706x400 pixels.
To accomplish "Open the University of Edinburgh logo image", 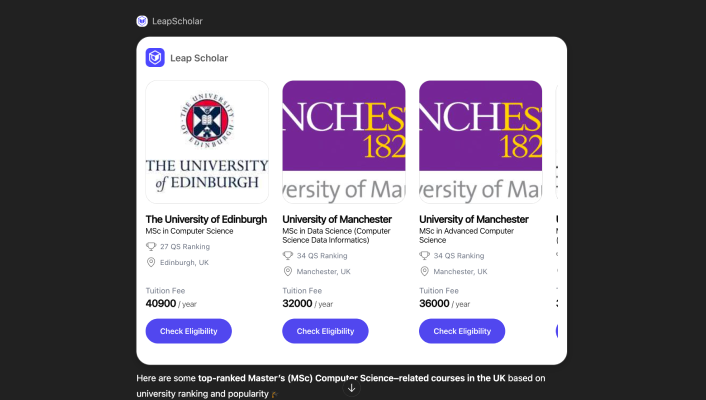I will 207,142.
